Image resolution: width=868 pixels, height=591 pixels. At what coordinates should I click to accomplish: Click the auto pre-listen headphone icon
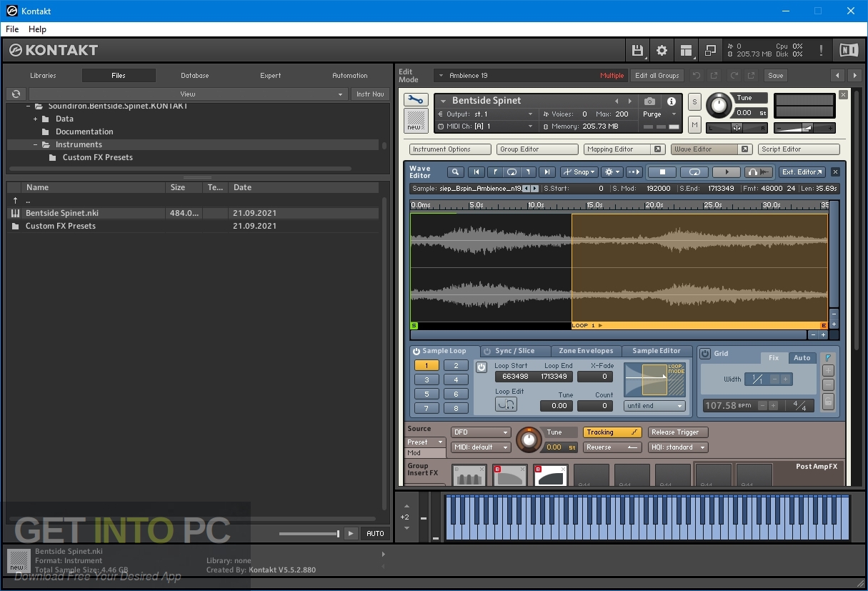coord(759,172)
